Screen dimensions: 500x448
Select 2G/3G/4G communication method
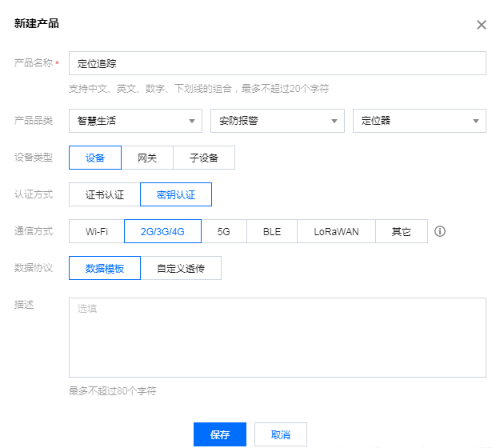tap(162, 231)
